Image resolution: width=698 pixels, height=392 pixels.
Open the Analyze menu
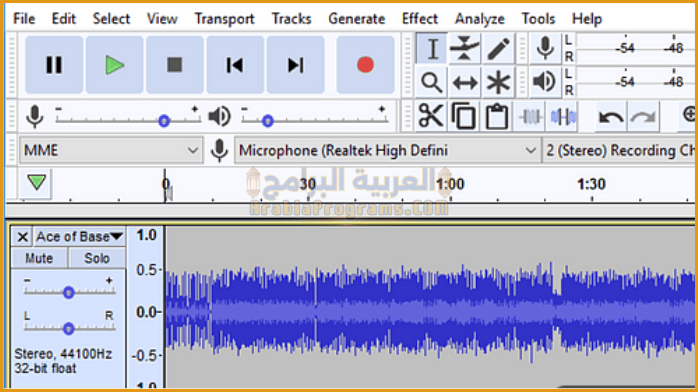coord(479,19)
